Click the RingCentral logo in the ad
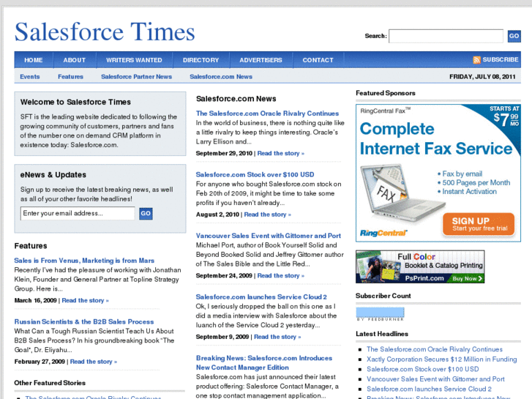The height and width of the screenshot is (399, 532). click(x=383, y=233)
